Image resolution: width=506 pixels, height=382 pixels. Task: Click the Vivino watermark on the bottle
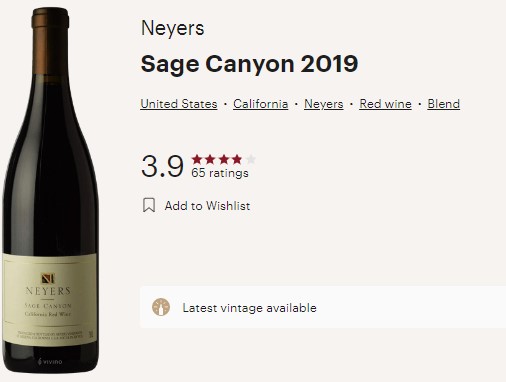click(50, 361)
